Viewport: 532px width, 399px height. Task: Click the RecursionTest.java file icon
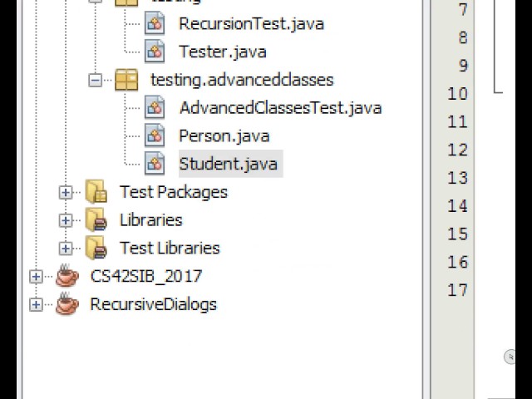[155, 23]
